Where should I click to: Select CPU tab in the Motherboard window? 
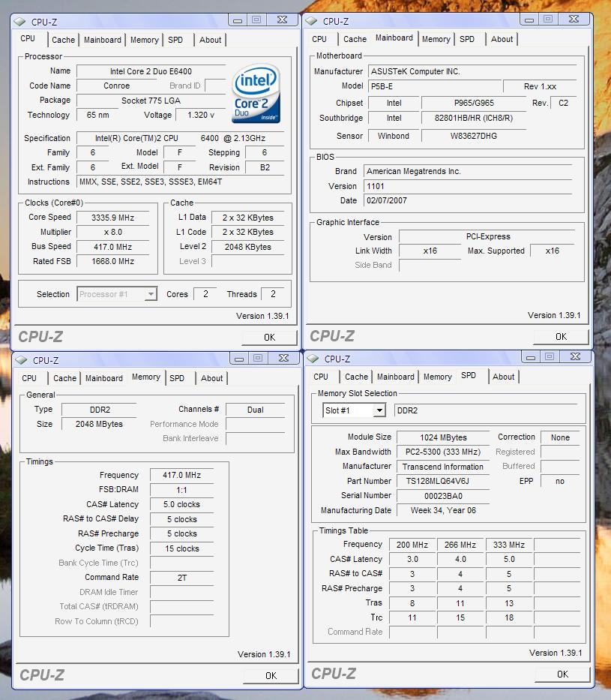pos(319,39)
